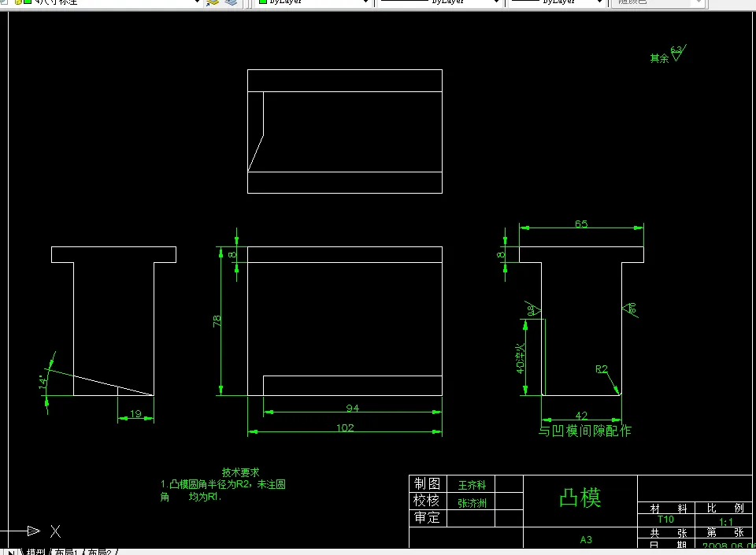Select the 凸模 part title

click(x=580, y=498)
